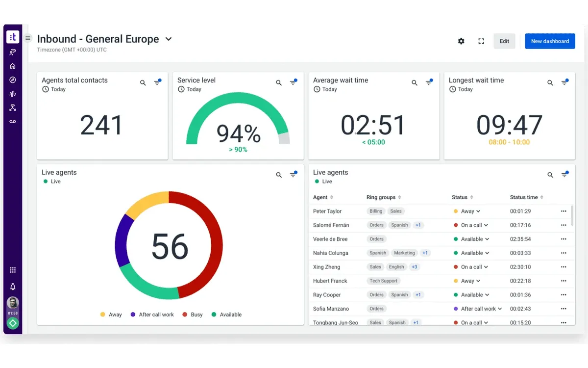Open more options for Nahia Colunga row

pyautogui.click(x=563, y=253)
